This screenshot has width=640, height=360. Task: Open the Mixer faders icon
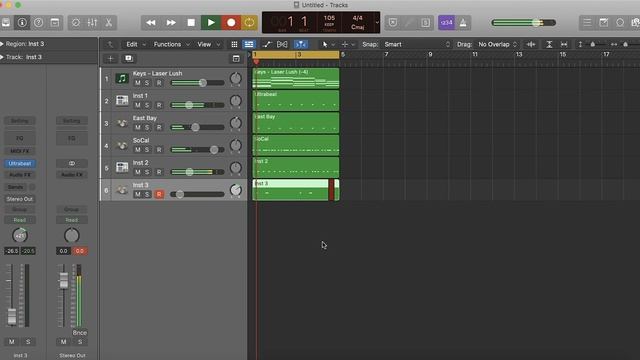click(92, 22)
